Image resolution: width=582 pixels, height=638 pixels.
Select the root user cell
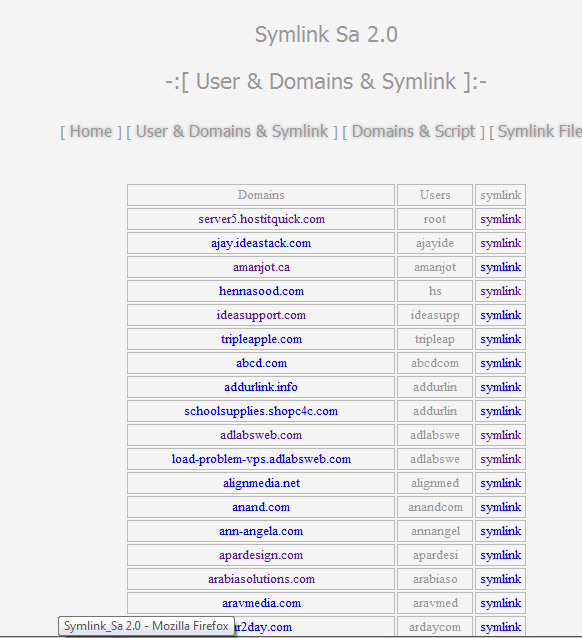[435, 219]
